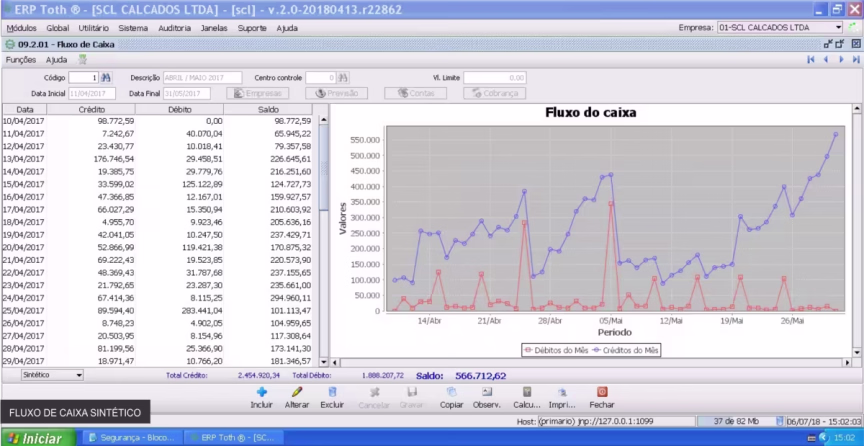Open the Funções submenu

[x=21, y=60]
